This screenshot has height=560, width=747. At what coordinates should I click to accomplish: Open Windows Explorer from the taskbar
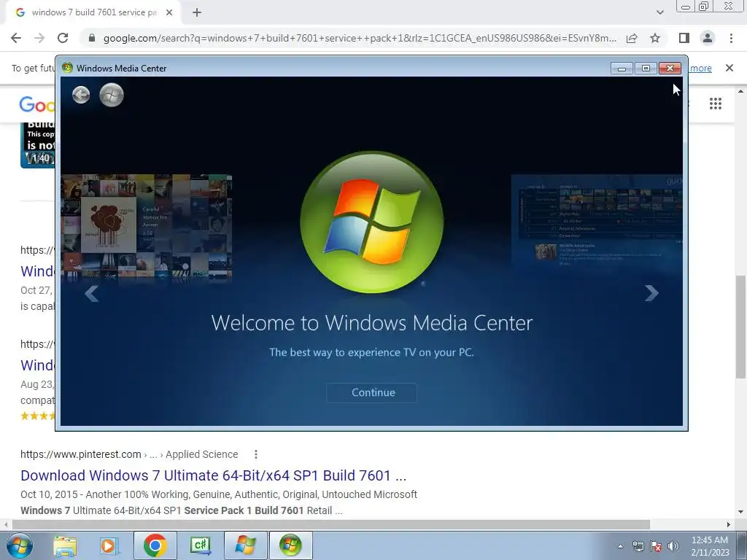click(65, 545)
